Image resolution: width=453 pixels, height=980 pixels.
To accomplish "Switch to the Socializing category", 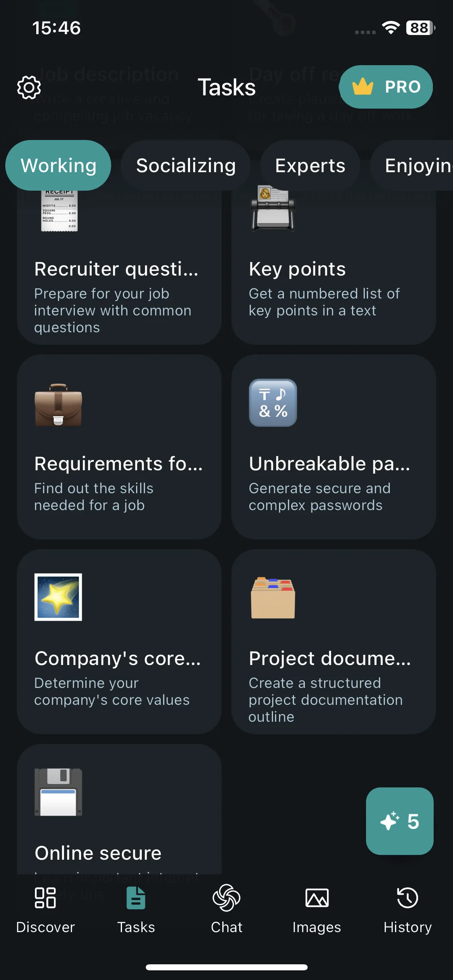I will click(186, 165).
